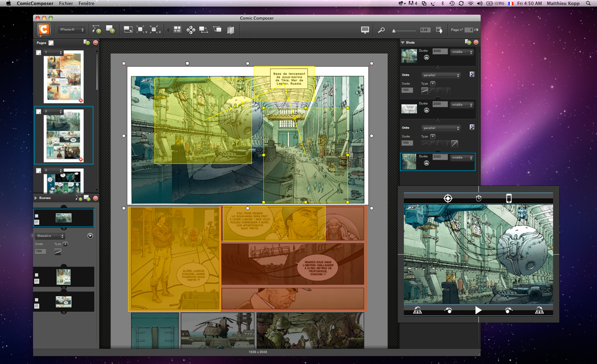Click the target crosshair icon in preview

448,198
